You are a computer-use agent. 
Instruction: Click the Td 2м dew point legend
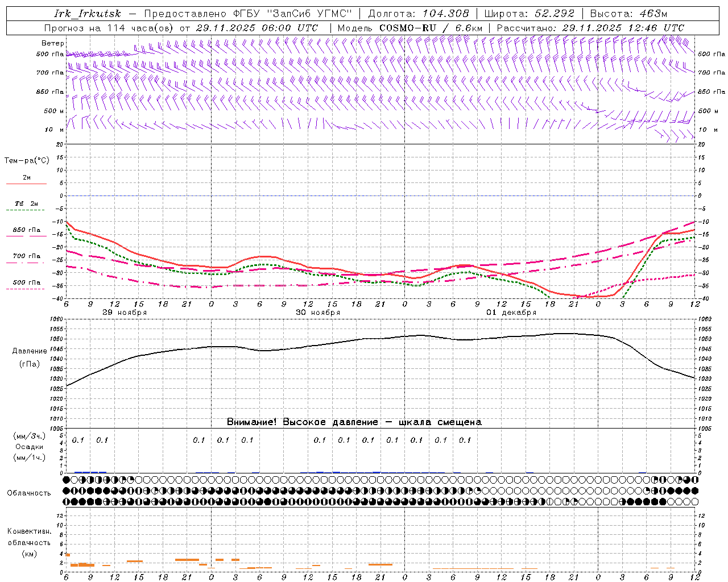pos(26,203)
